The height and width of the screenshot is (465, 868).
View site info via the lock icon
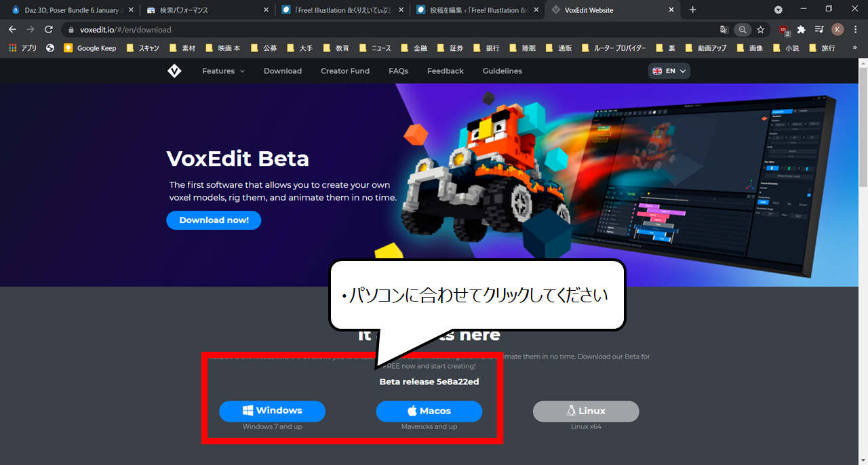tap(71, 30)
